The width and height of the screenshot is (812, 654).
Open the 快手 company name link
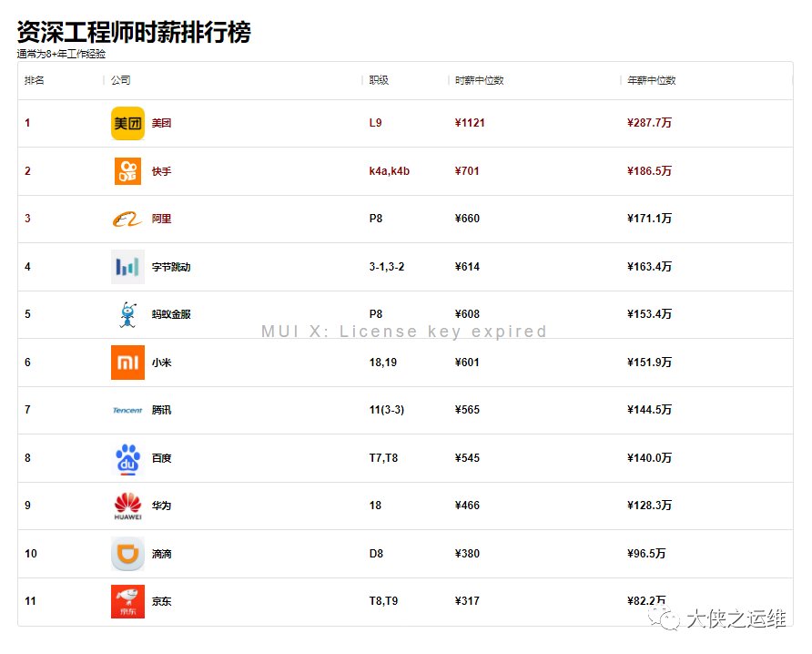point(161,171)
